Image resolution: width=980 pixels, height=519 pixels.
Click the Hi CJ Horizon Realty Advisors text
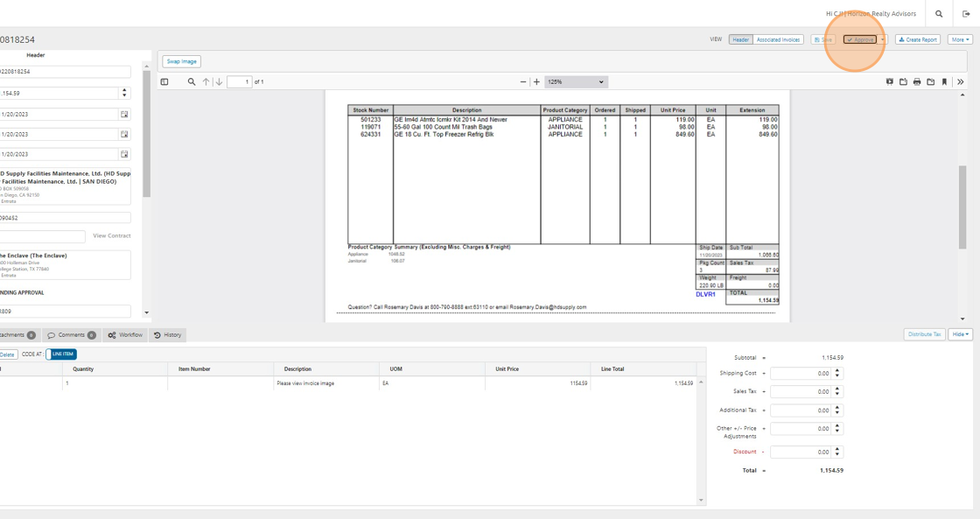click(871, 14)
